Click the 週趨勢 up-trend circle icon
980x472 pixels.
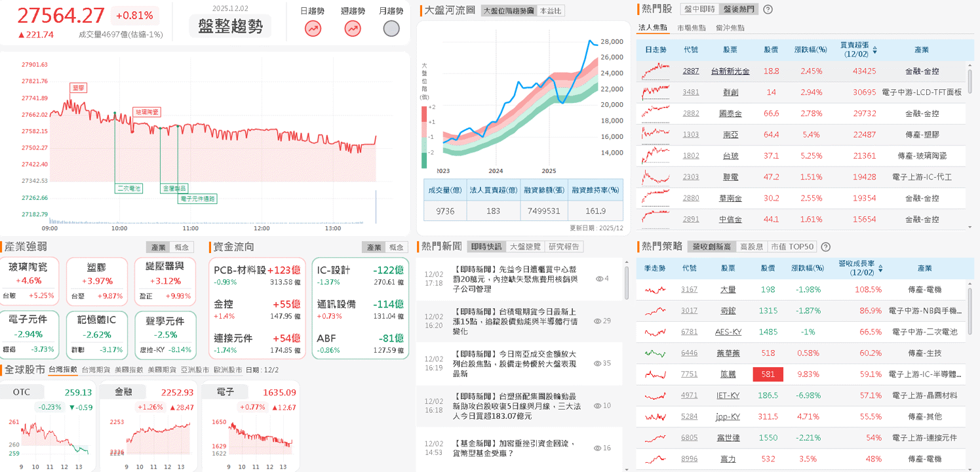point(353,28)
